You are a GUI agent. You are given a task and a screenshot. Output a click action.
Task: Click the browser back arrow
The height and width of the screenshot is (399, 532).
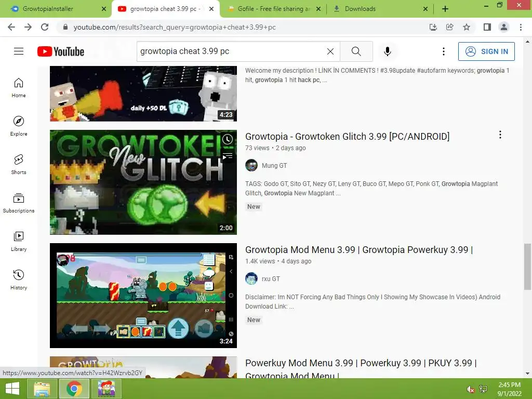pos(11,27)
